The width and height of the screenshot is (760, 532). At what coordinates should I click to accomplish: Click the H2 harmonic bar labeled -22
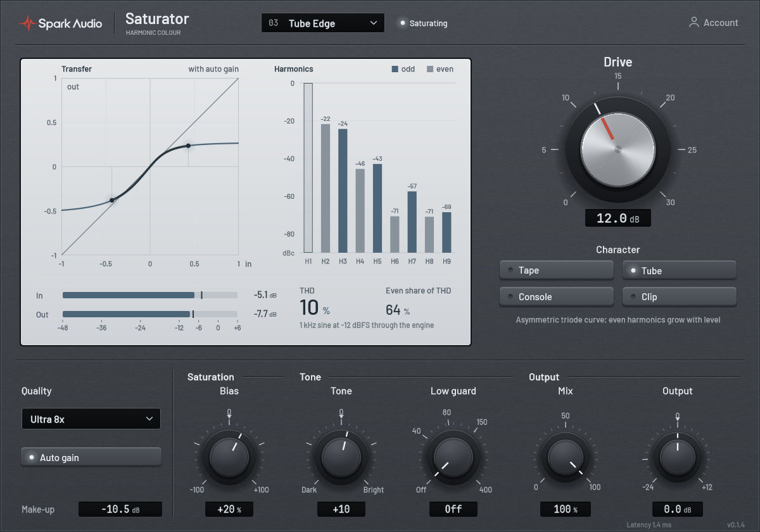tap(326, 189)
